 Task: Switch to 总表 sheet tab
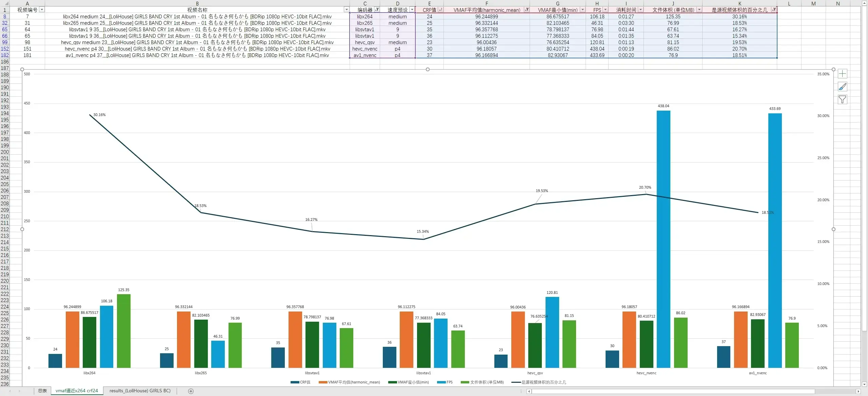[42, 391]
